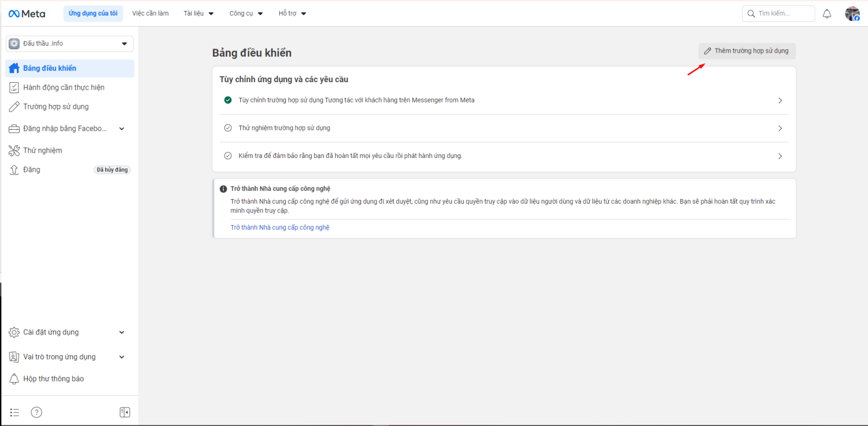This screenshot has height=426, width=868.
Task: Click the Meta logo
Action: pos(27,14)
